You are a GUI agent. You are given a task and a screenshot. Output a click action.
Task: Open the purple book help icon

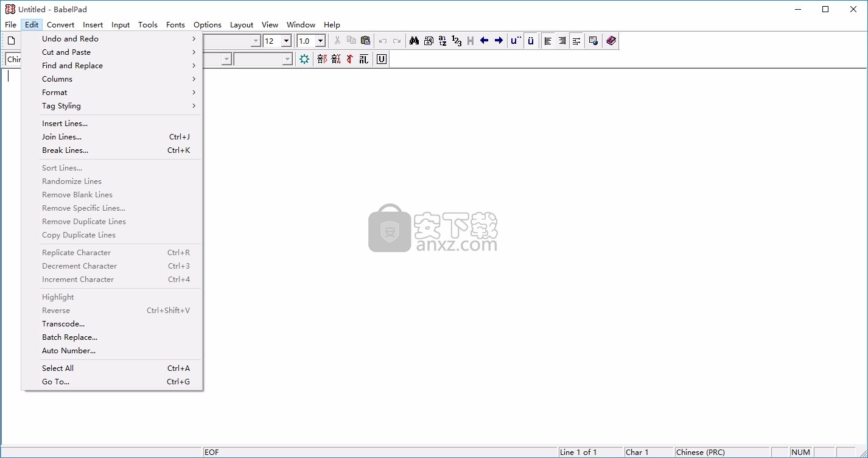611,41
